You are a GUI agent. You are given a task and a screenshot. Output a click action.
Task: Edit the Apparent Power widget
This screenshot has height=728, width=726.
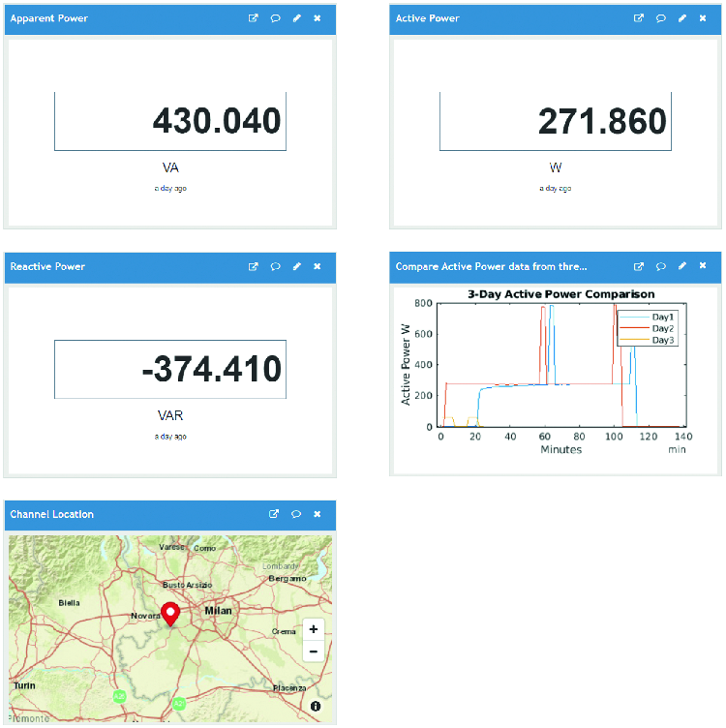[x=296, y=18]
